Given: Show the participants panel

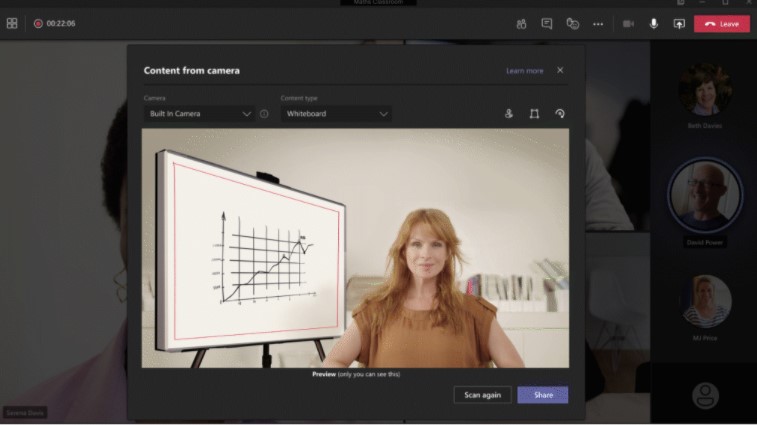Looking at the screenshot, I should [x=521, y=24].
